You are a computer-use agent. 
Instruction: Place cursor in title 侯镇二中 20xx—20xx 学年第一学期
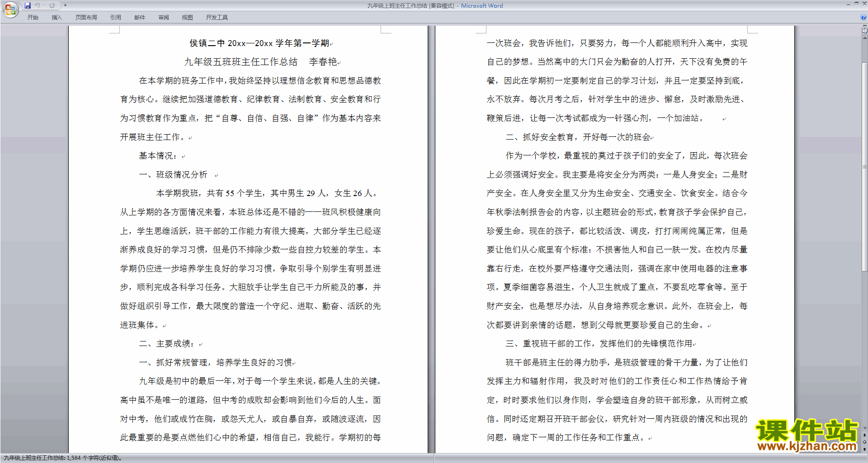pos(259,43)
